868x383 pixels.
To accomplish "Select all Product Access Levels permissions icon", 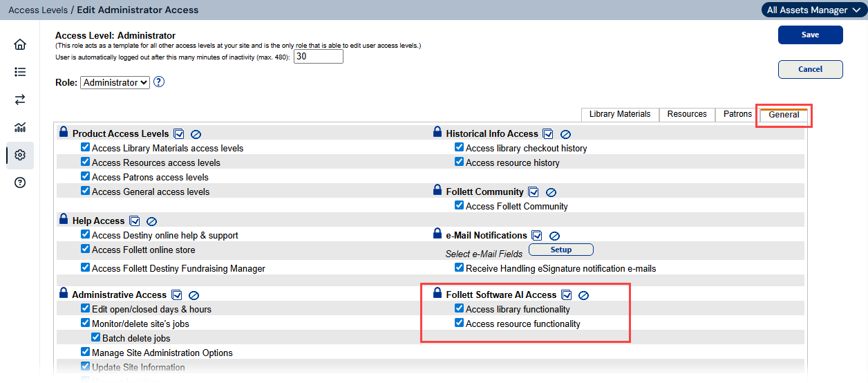I will [x=179, y=133].
